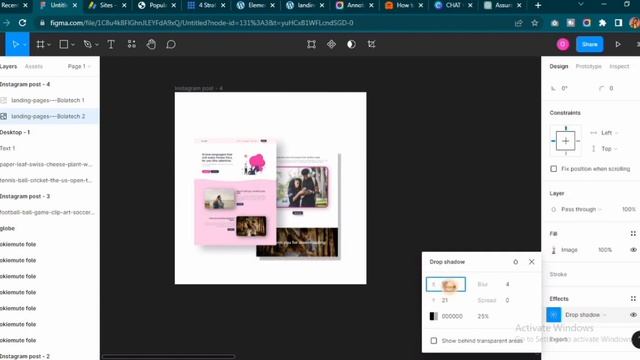Click the user avatar in the toolbar
The width and height of the screenshot is (640, 360).
click(563, 44)
